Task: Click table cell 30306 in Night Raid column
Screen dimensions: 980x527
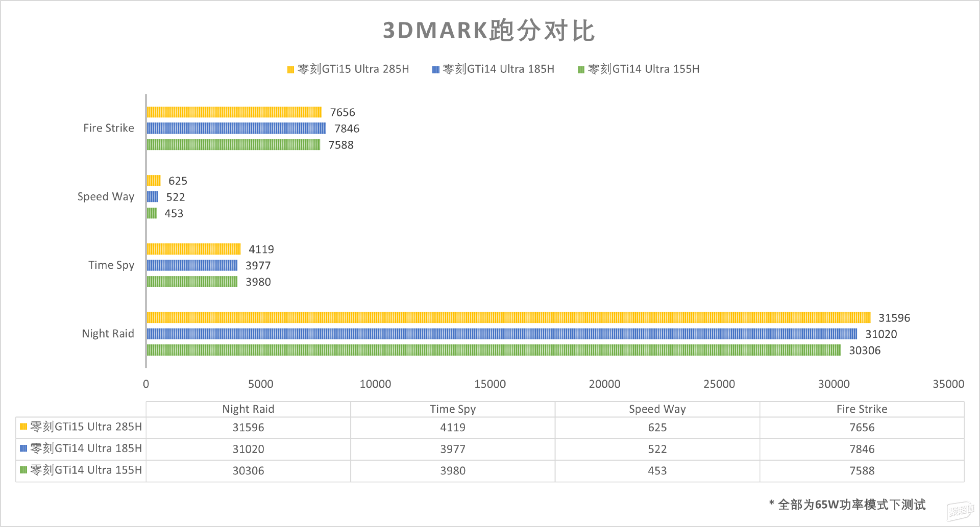Action: [249, 471]
